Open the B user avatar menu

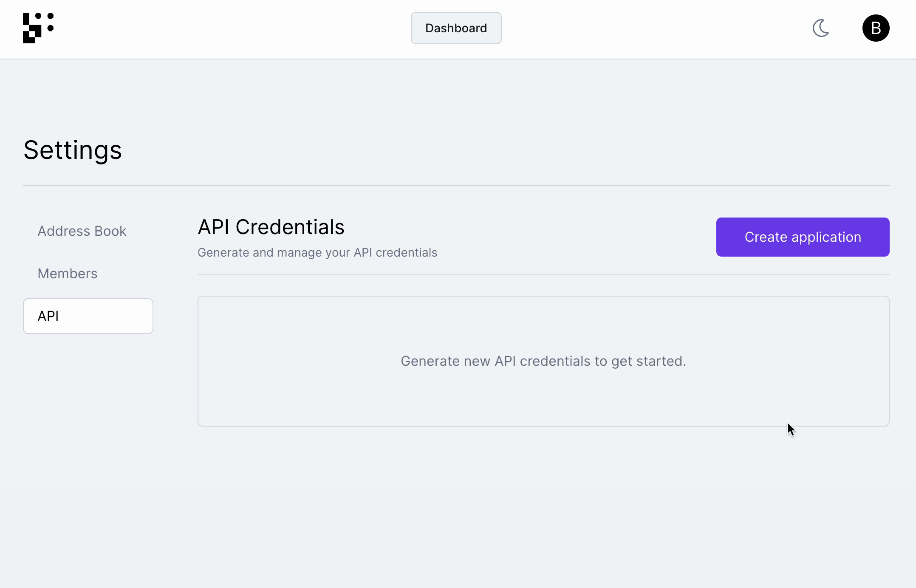pos(876,28)
